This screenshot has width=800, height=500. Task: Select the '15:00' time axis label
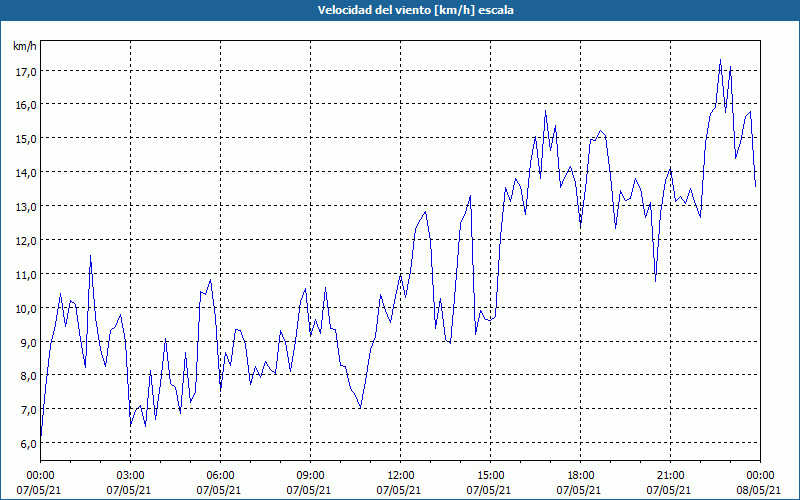[x=490, y=476]
